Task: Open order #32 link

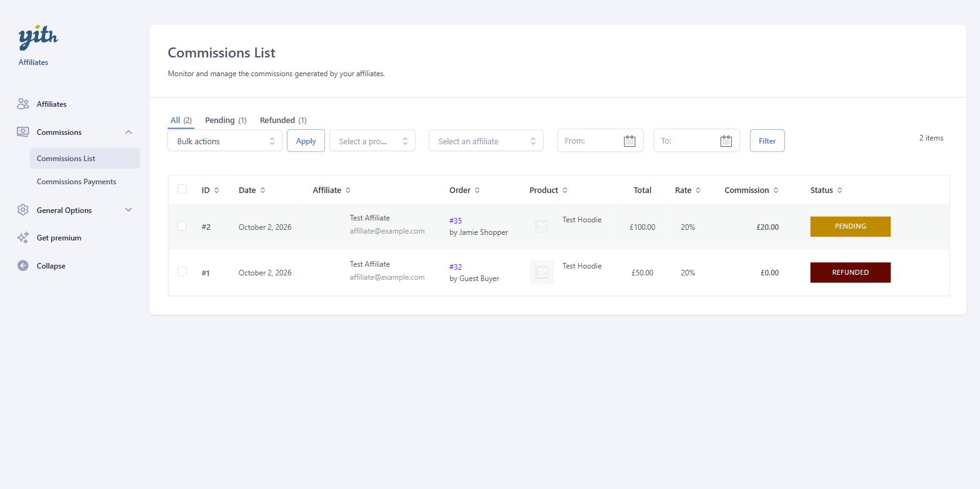Action: click(456, 267)
